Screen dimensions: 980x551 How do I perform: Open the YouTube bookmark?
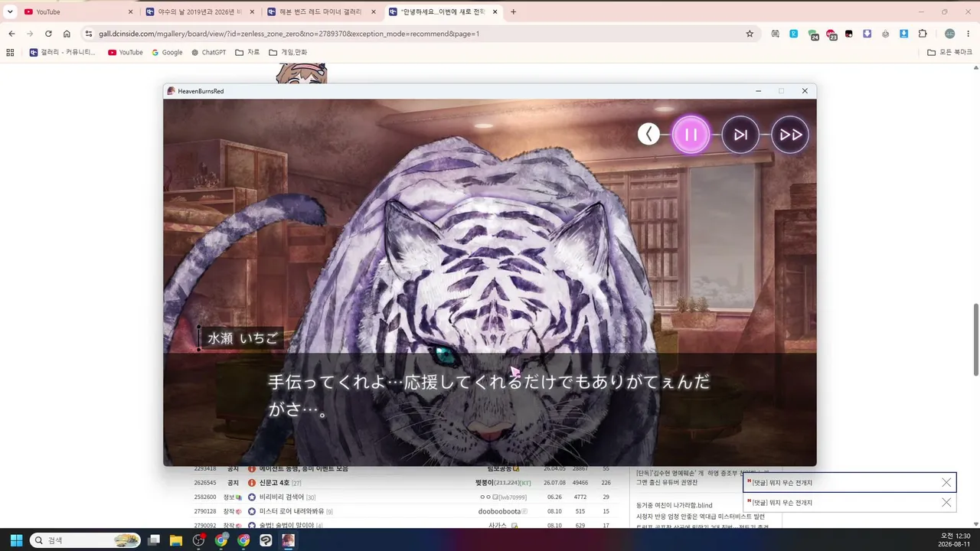(x=126, y=52)
